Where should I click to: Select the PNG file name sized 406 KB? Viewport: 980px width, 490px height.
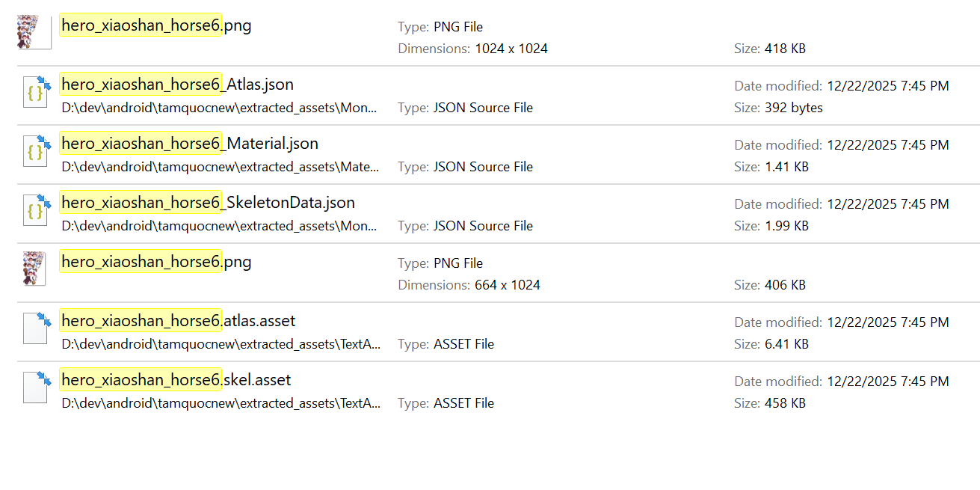tap(156, 262)
